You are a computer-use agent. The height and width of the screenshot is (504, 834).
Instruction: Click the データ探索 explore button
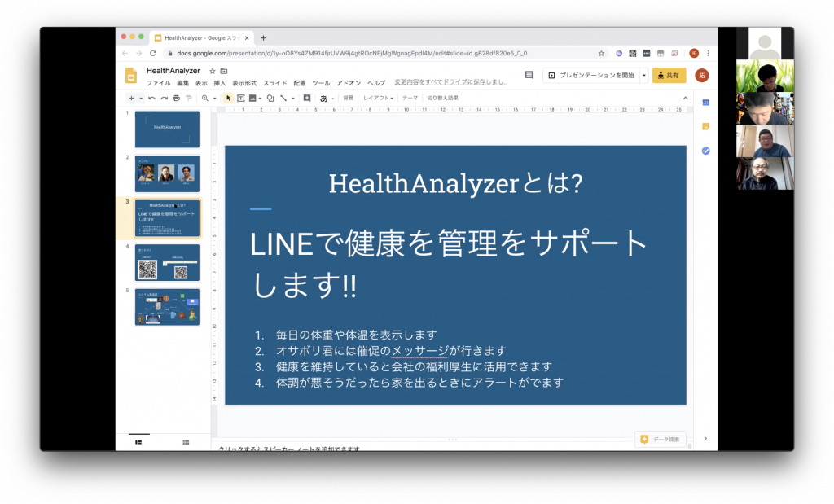[660, 440]
